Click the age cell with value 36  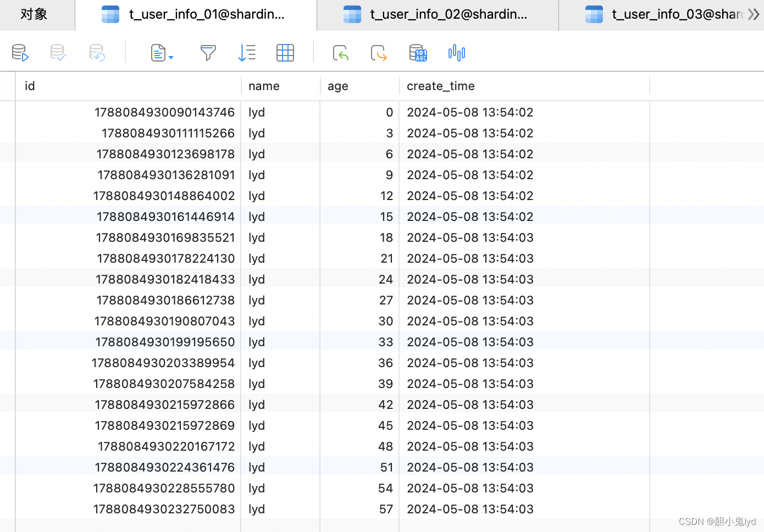click(359, 363)
